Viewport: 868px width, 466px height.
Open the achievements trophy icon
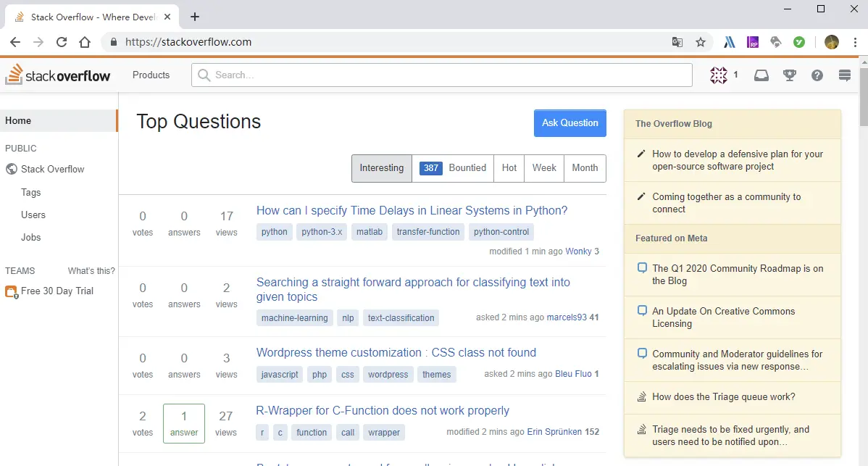point(790,75)
